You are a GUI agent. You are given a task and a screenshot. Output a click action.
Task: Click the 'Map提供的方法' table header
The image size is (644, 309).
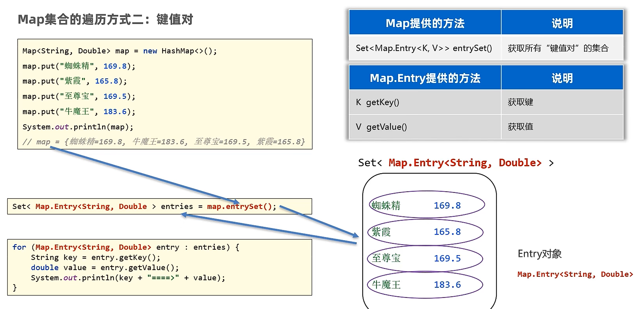pos(425,23)
